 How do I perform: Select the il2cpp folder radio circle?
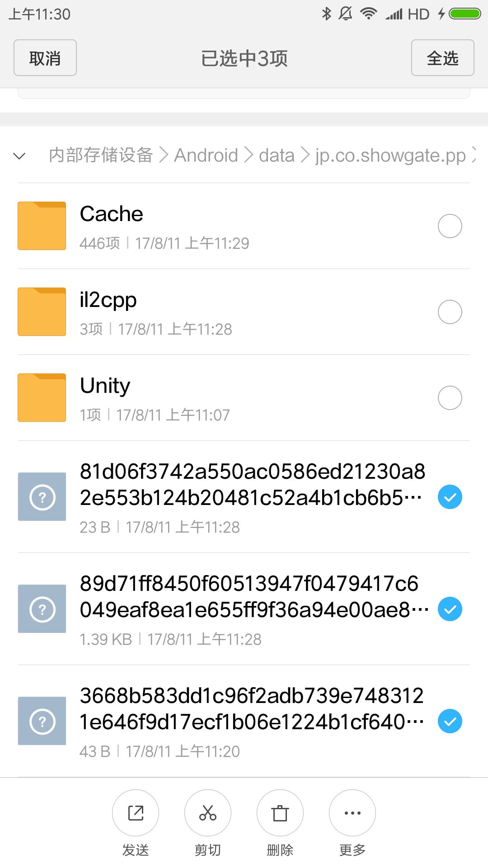[450, 312]
